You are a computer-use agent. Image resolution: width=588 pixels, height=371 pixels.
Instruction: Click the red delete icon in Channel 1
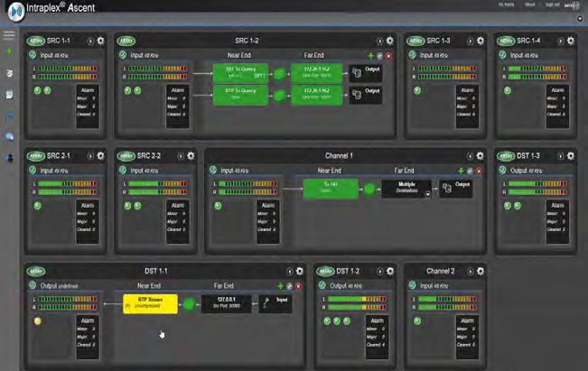(479, 171)
